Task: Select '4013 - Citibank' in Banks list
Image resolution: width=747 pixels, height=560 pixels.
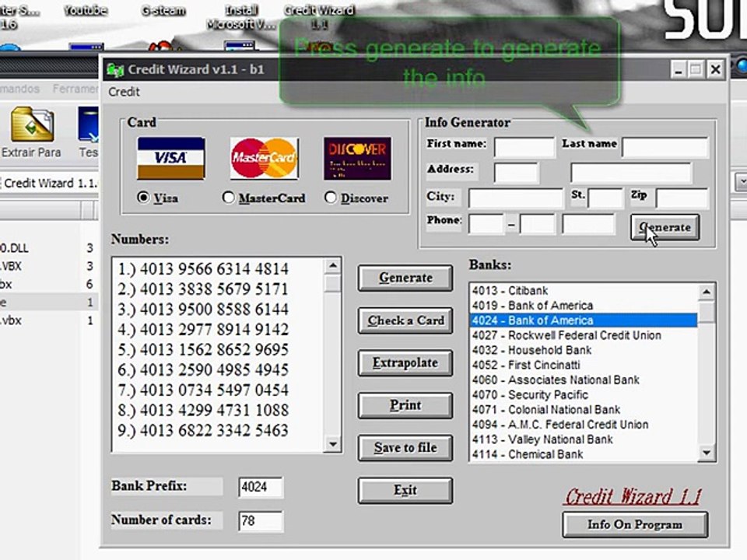Action: [x=583, y=291]
